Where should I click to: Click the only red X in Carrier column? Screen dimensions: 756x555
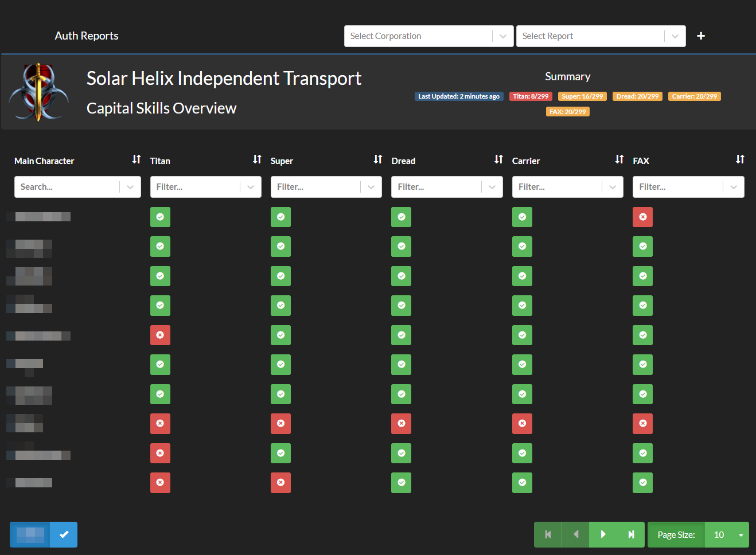tap(522, 424)
